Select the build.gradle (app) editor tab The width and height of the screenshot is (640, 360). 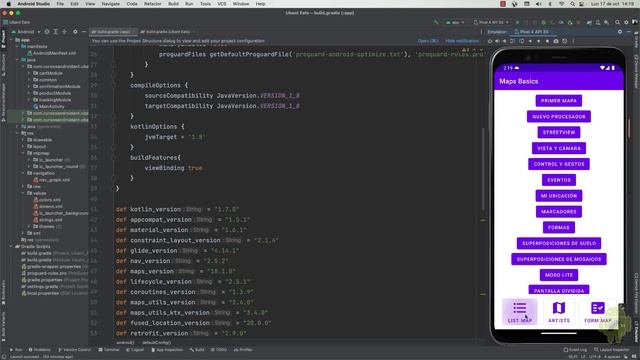click(x=113, y=31)
